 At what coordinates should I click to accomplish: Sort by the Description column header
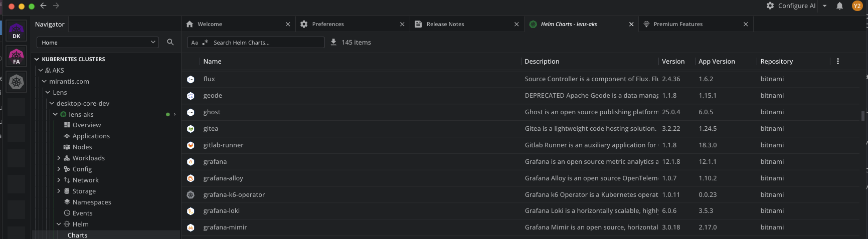tap(542, 61)
